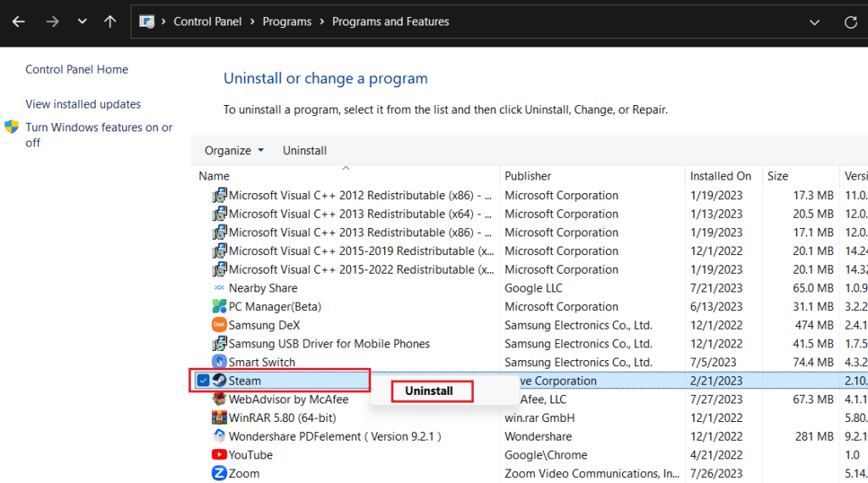The width and height of the screenshot is (868, 483).
Task: Sort by the Size column header
Action: tap(777, 176)
